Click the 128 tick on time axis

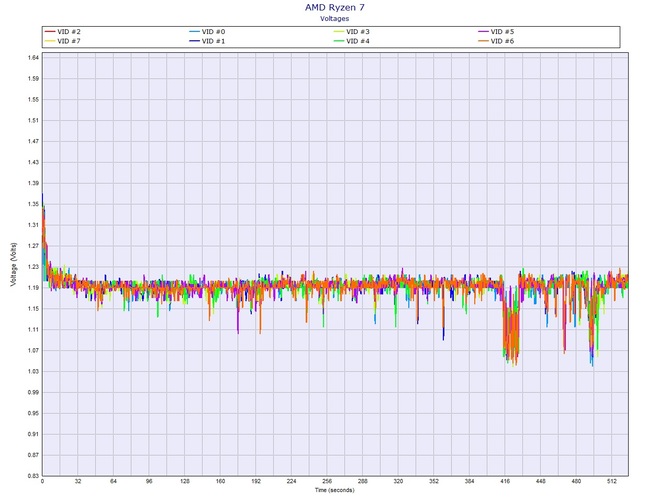185,481
